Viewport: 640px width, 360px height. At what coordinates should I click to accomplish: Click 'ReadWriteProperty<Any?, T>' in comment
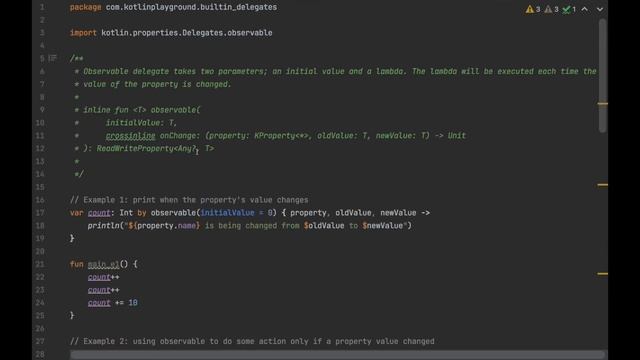pos(155,149)
